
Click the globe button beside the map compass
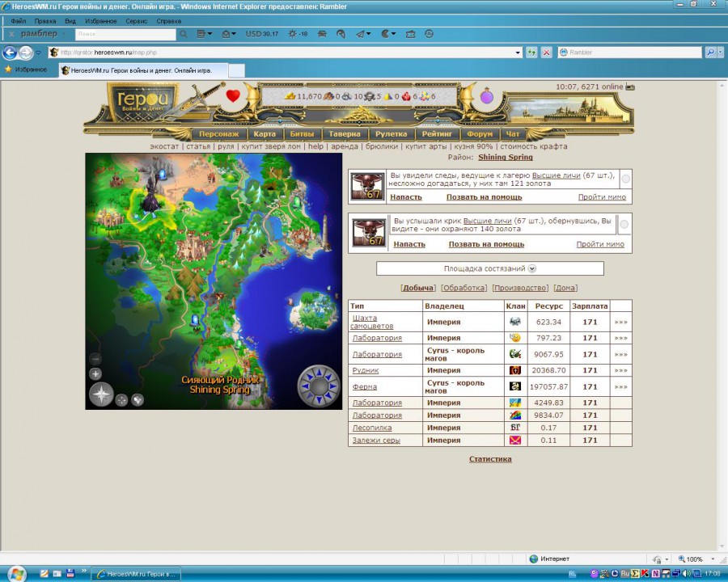point(138,399)
